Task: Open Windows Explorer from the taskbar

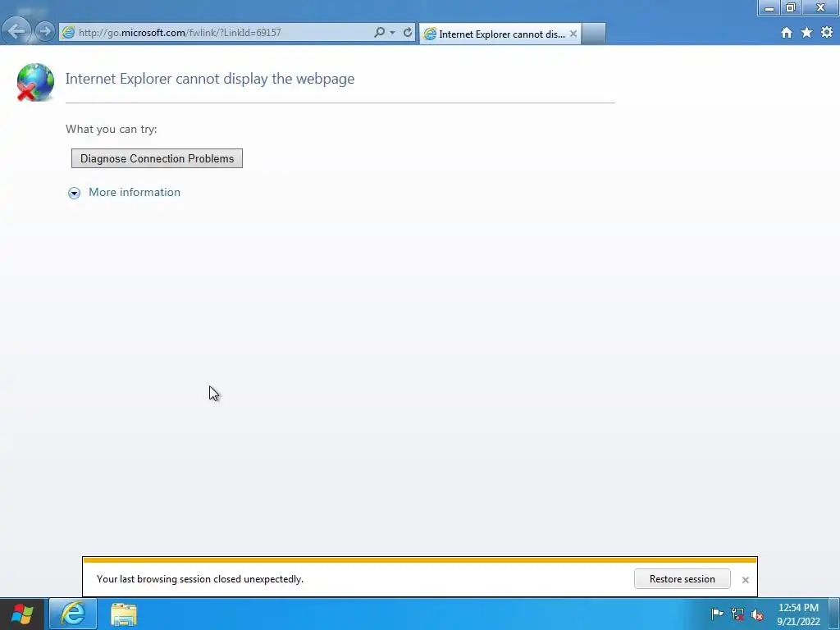Action: click(124, 614)
